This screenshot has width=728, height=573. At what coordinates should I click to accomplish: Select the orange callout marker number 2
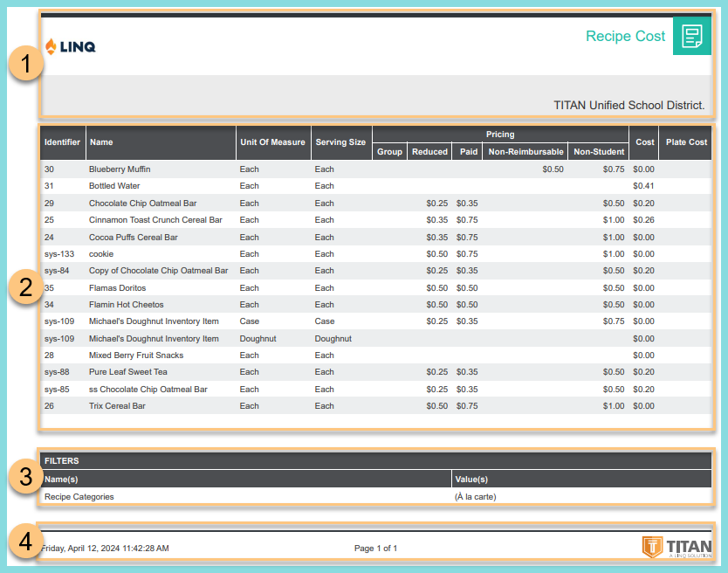click(x=26, y=287)
